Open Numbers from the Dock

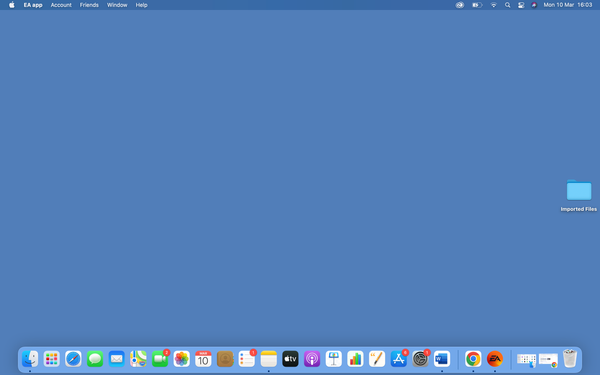coord(355,359)
